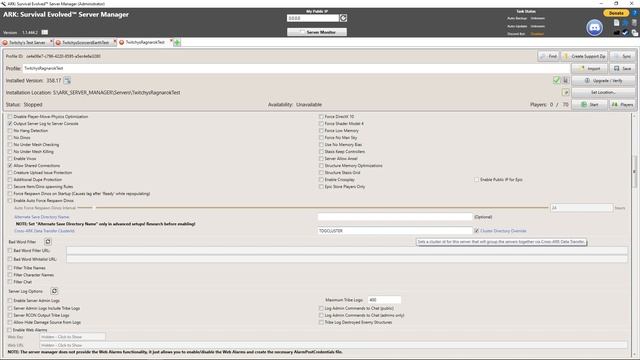The image size is (640, 360).
Task: Enable Filter Tribe Names
Action: 10,268
